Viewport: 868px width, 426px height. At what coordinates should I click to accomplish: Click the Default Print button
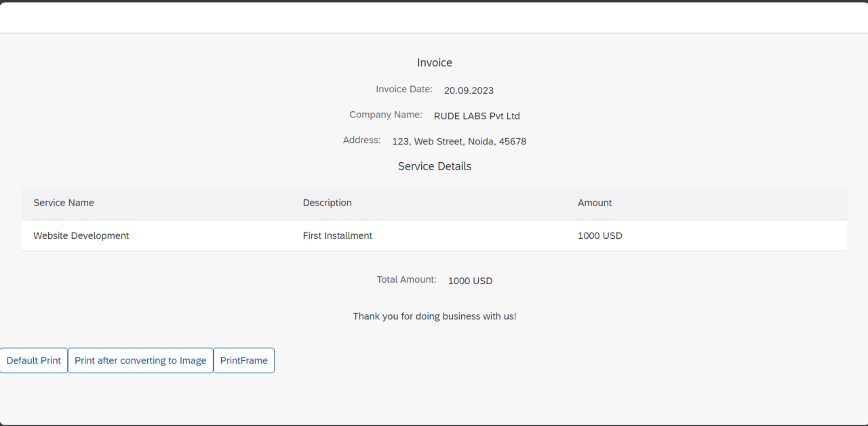pyautogui.click(x=34, y=360)
